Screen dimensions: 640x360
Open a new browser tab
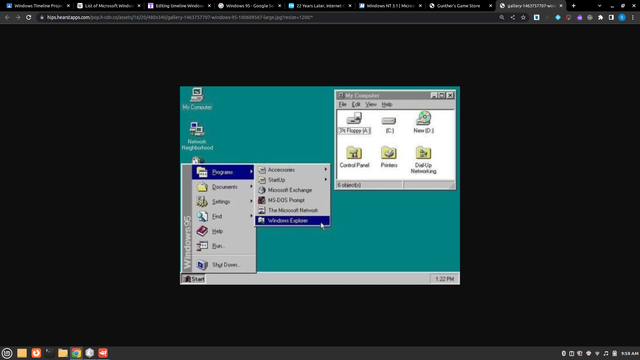pyautogui.click(x=573, y=6)
